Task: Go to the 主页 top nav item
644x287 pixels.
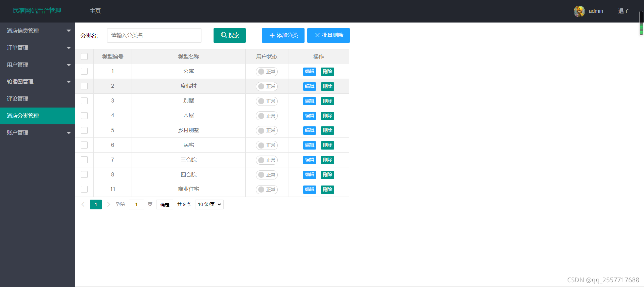Action: coord(95,11)
